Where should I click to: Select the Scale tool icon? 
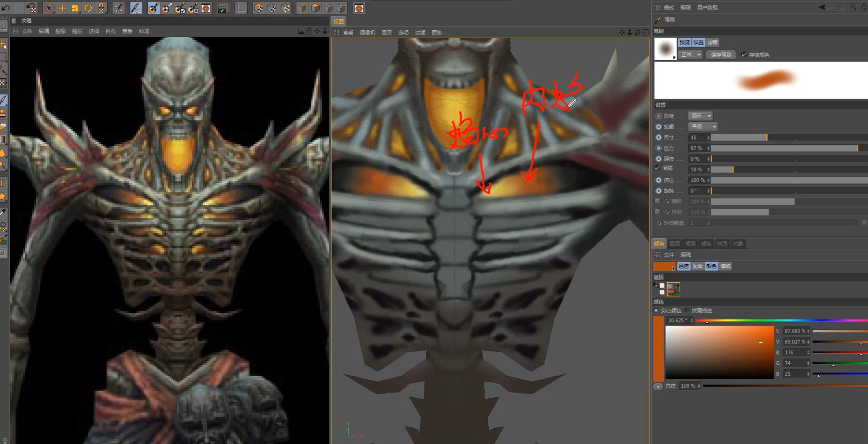75,8
